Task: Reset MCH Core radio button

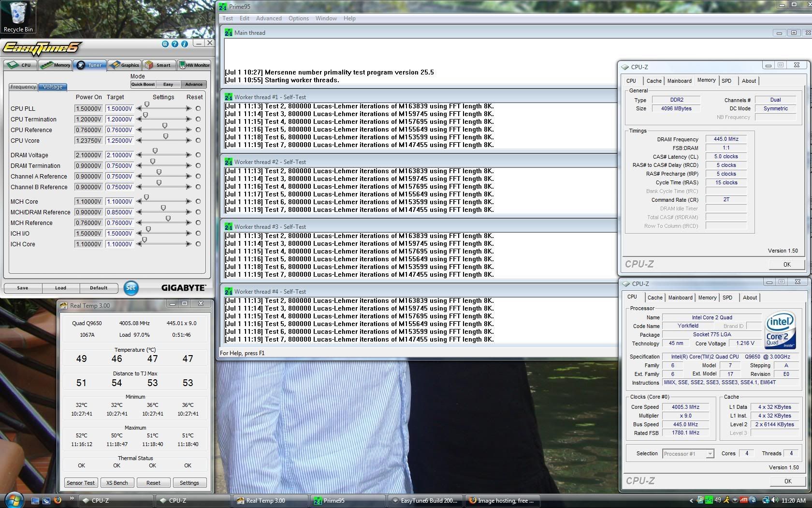Action: (198, 202)
